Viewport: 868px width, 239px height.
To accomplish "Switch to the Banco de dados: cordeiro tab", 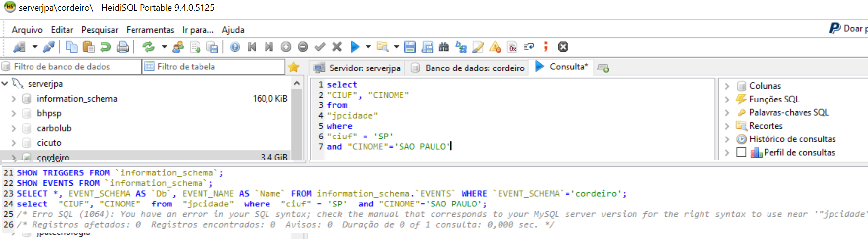I will pos(468,68).
